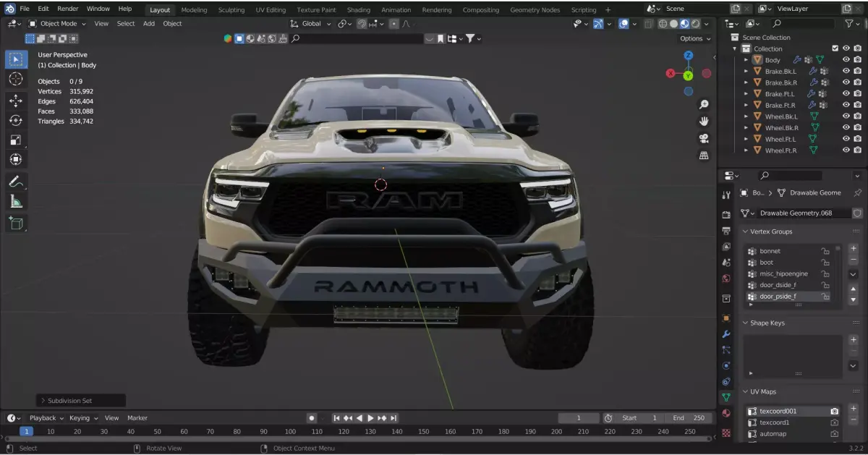Switch to the Geometry Nodes workspace tab
The height and width of the screenshot is (455, 868).
[x=535, y=10]
